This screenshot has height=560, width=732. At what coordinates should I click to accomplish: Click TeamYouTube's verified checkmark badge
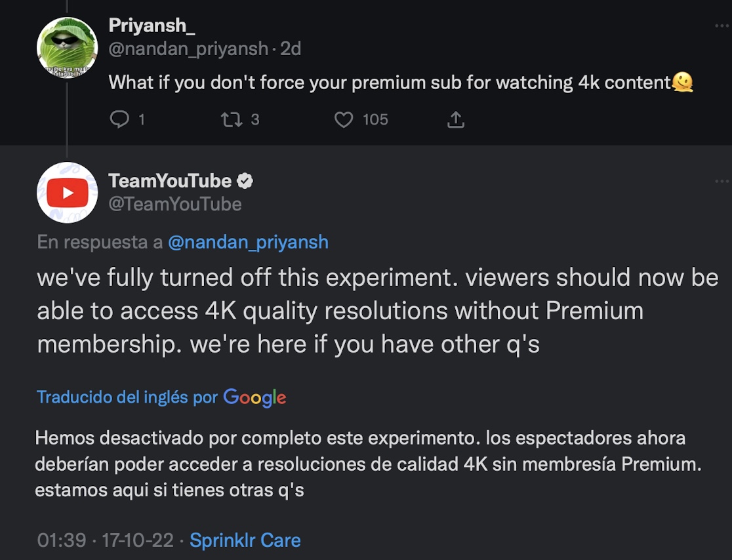245,180
